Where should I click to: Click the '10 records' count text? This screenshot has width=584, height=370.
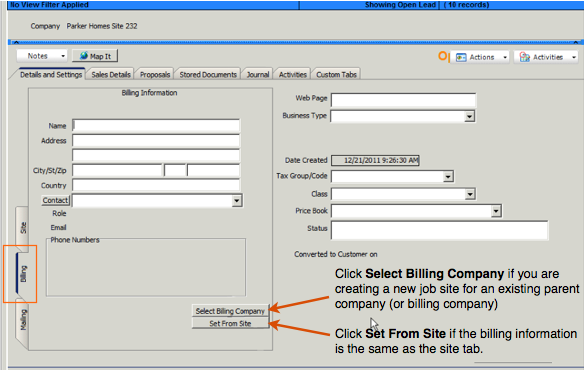click(468, 5)
